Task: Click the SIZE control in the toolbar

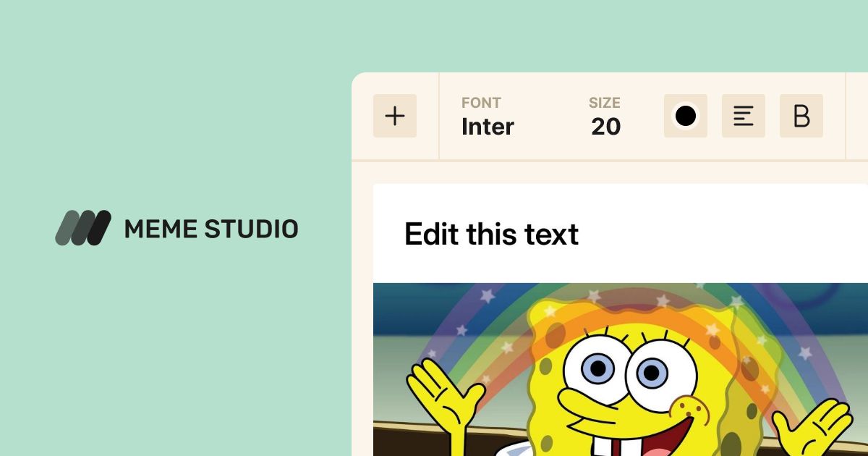Action: [x=605, y=116]
